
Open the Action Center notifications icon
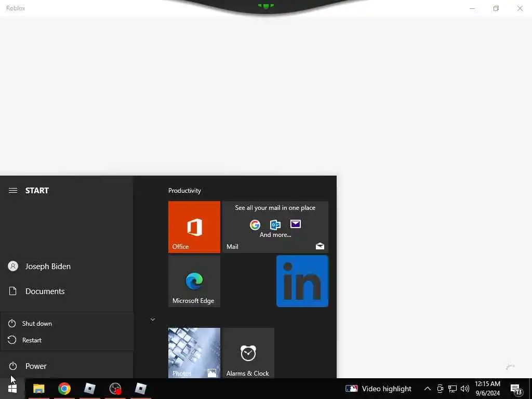pos(516,389)
